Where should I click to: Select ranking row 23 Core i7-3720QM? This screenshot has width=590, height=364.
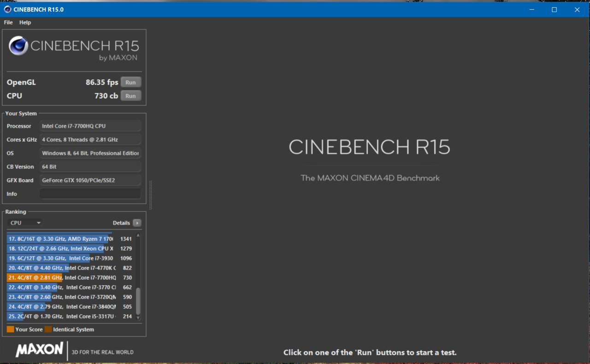pos(70,297)
